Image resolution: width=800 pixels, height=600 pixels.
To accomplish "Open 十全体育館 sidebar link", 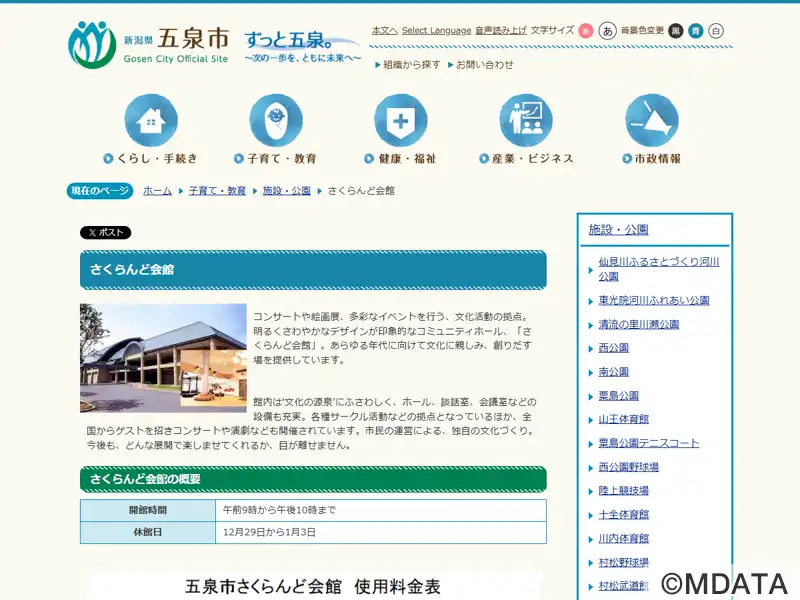I will [x=623, y=515].
